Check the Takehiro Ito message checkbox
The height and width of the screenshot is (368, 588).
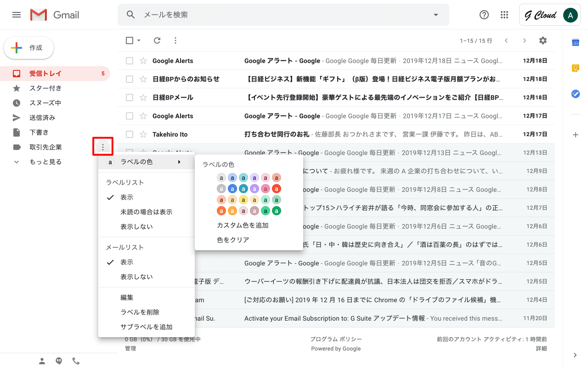(130, 134)
